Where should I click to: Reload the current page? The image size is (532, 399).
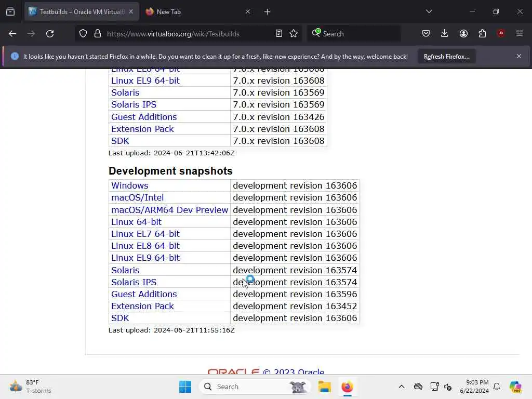click(50, 34)
